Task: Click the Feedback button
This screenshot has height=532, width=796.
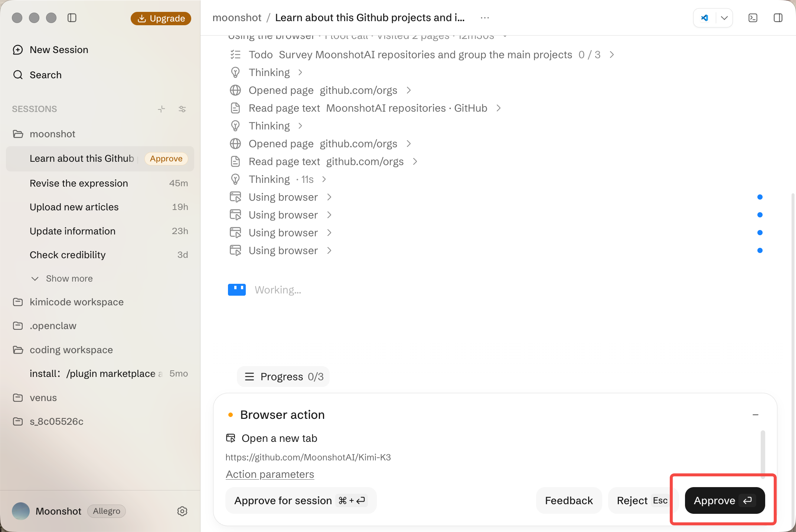Action: [569, 500]
